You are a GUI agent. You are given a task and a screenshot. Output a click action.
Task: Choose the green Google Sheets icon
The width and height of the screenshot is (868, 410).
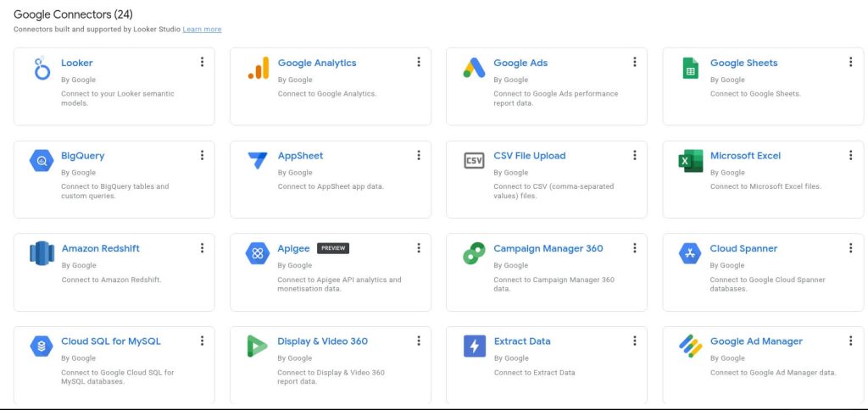[x=691, y=69]
